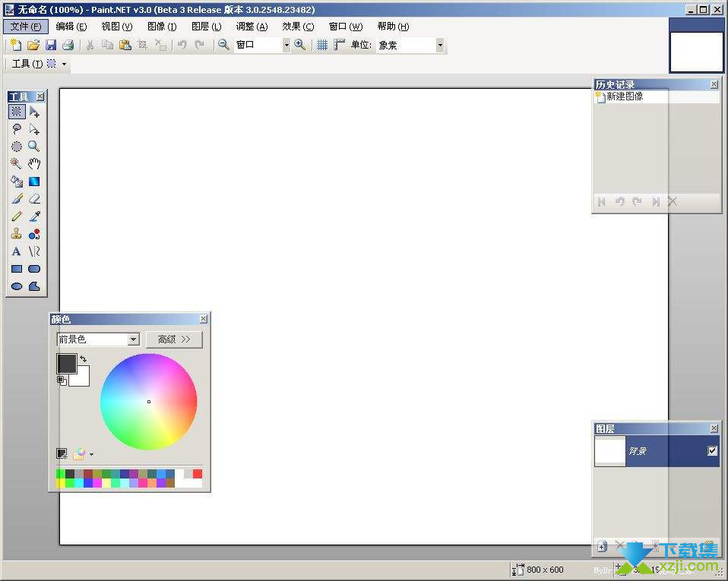
Task: Open the 视图 (V) menu
Action: coord(117,27)
